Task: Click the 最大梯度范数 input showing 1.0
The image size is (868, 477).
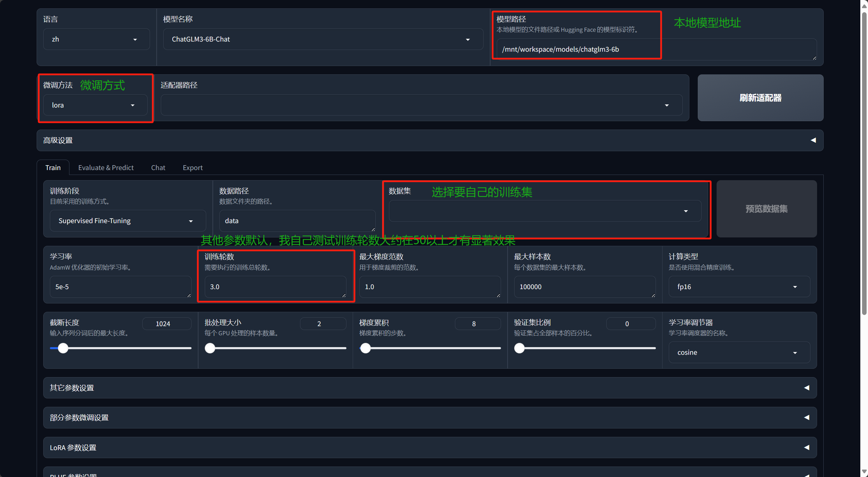Action: pos(430,287)
